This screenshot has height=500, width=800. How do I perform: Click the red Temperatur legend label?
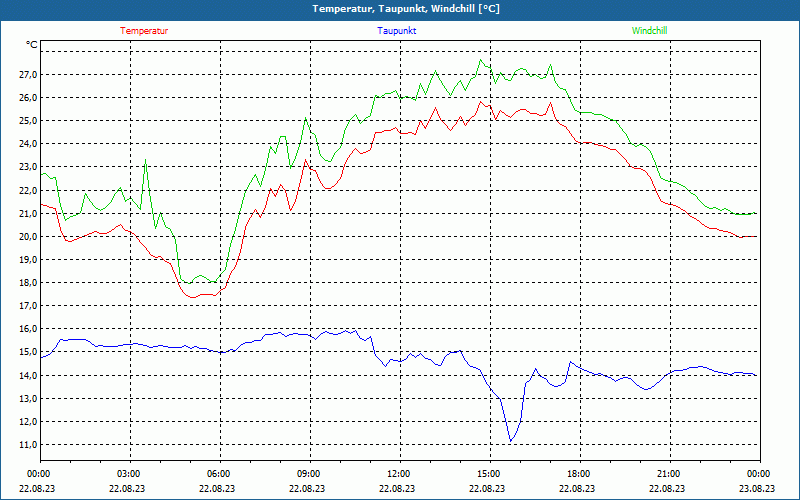pos(144,31)
